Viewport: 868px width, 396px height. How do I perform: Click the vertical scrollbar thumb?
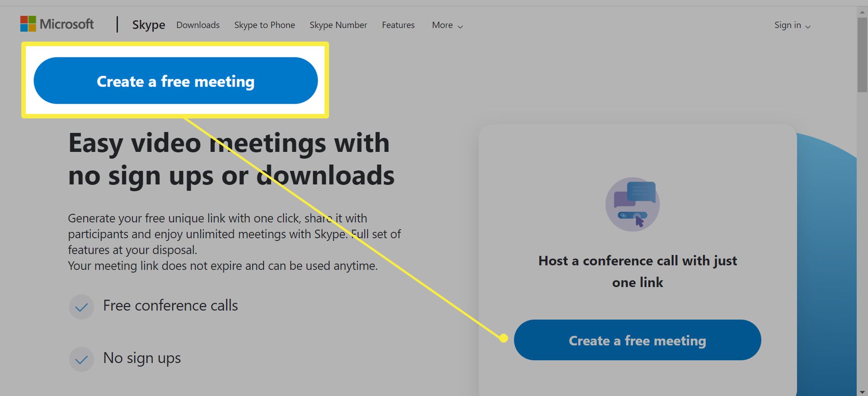(862, 54)
